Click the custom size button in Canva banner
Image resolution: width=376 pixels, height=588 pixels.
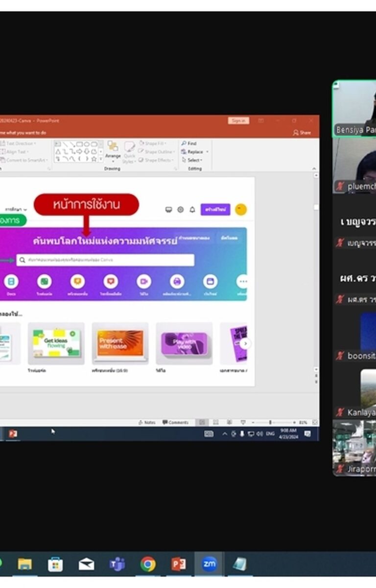(x=194, y=238)
